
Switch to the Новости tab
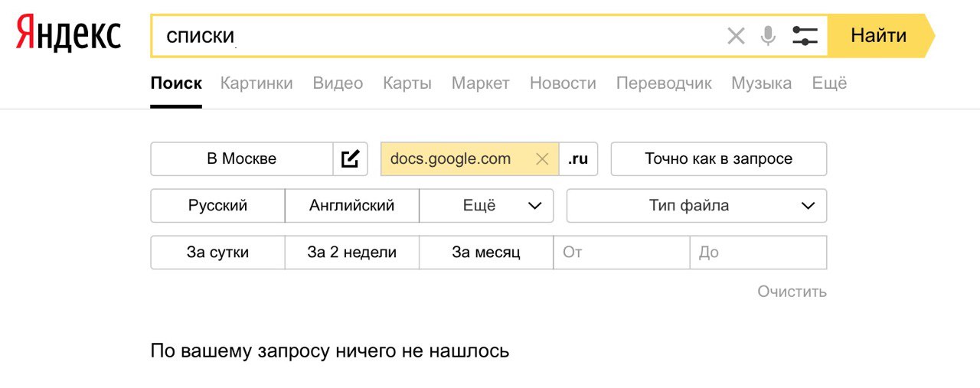(563, 83)
